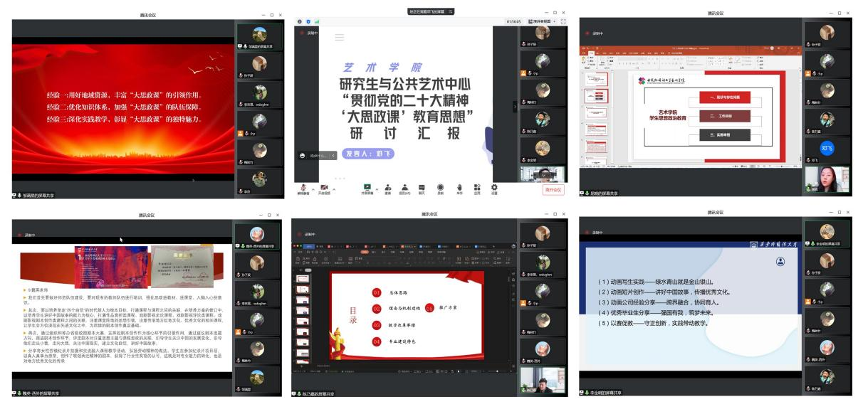The height and width of the screenshot is (414, 868).
Task: Open the Apps (应用) icon in toolbar
Action: [x=477, y=187]
